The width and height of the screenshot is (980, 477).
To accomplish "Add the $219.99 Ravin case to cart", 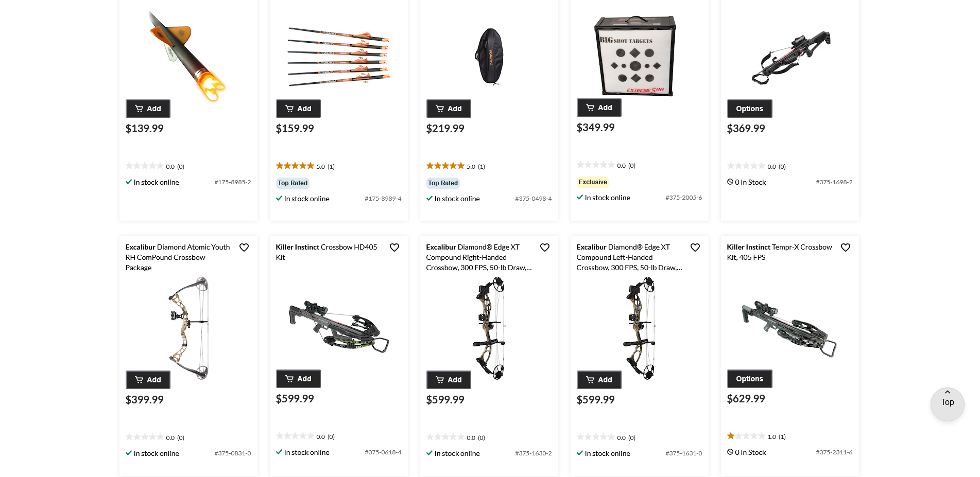I will pyautogui.click(x=449, y=109).
